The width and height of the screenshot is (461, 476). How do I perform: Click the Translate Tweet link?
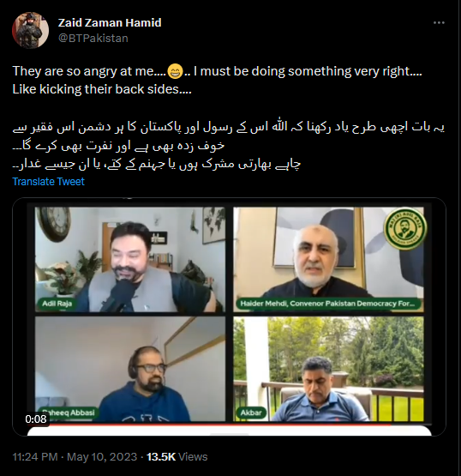point(49,182)
